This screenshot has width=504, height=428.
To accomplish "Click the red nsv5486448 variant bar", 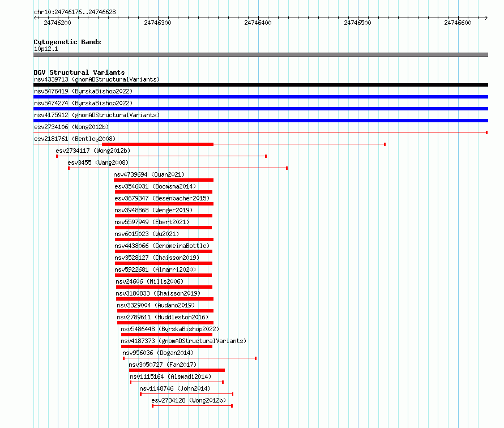I will coord(167,335).
